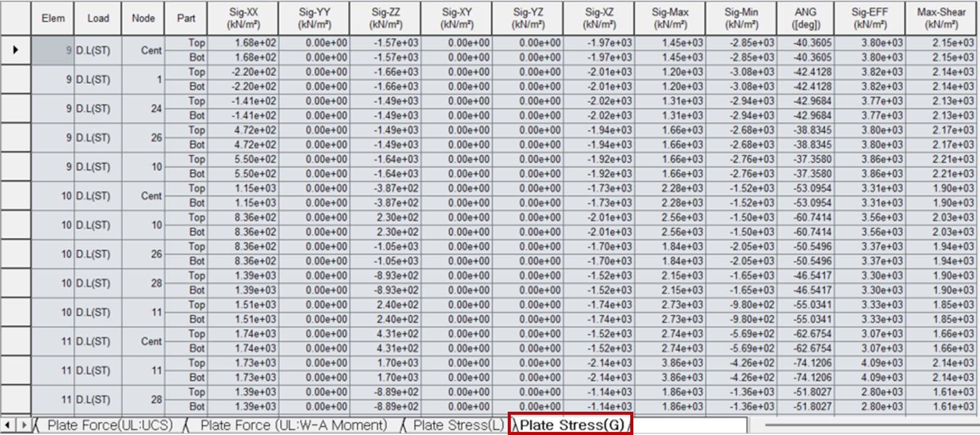980x435 pixels.
Task: Click the Elem column header
Action: (x=53, y=18)
